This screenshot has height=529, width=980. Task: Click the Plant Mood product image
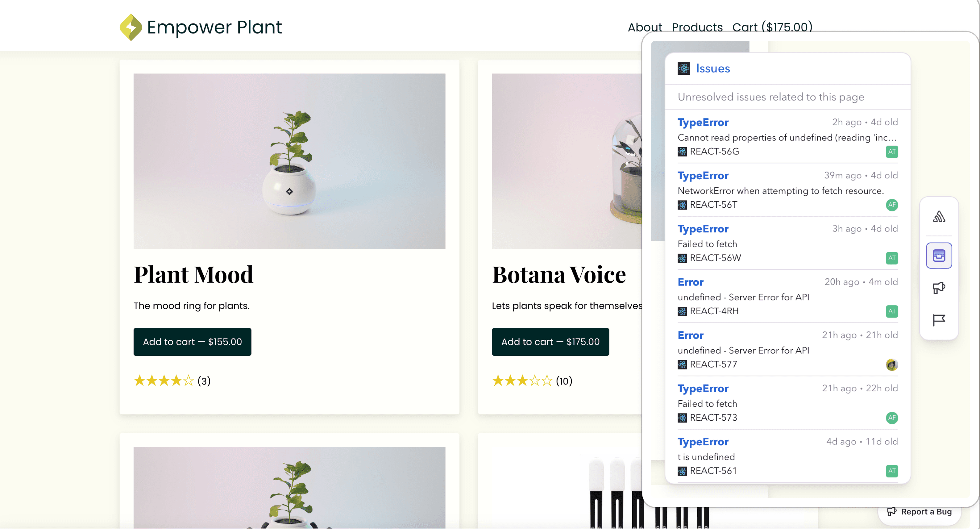pos(289,161)
